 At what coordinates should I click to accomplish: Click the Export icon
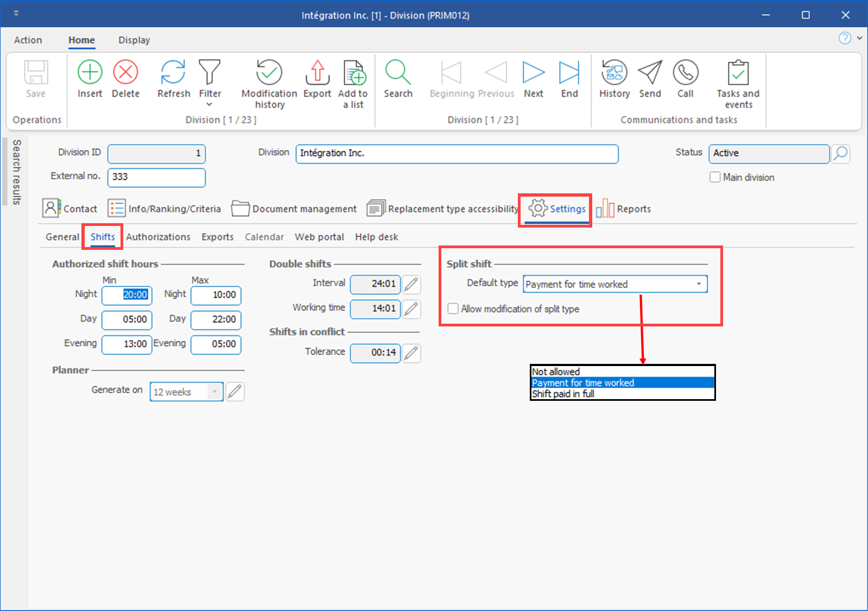pos(317,73)
